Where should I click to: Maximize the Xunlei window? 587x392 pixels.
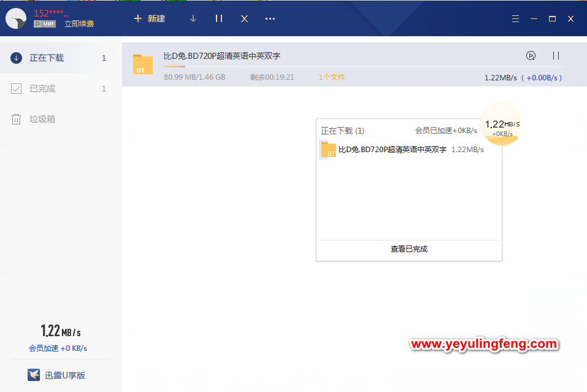tap(552, 19)
